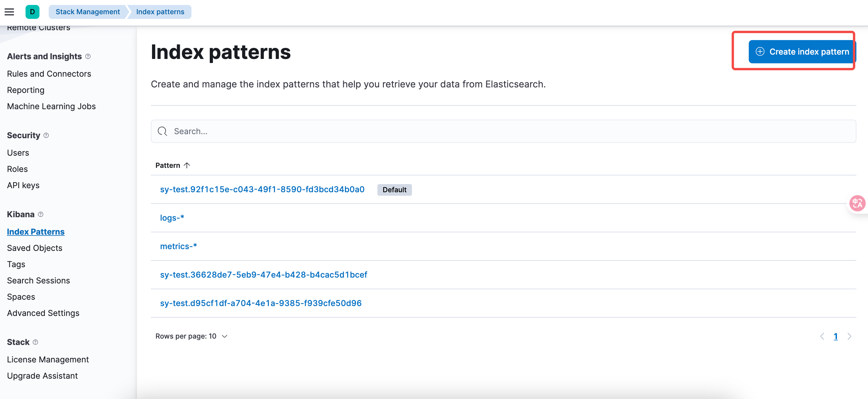This screenshot has width=868, height=399.
Task: Open the hamburger navigation menu
Action: click(x=9, y=12)
